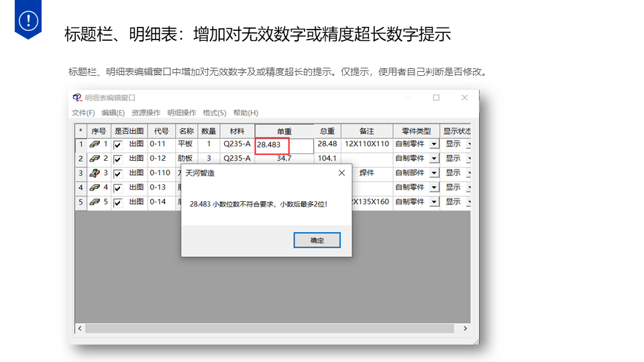This screenshot has height=362, width=644.
Task: Open the 文件(F) menu
Action: pyautogui.click(x=83, y=113)
